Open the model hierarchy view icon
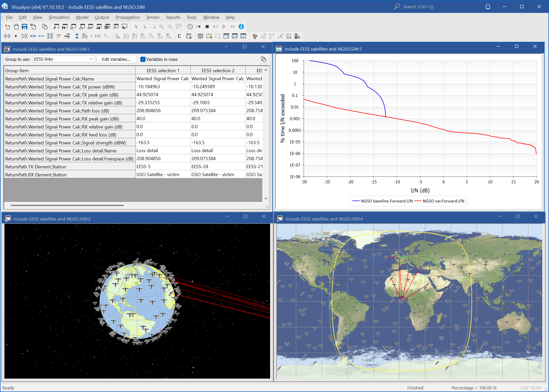This screenshot has width=549, height=392. tap(82, 27)
